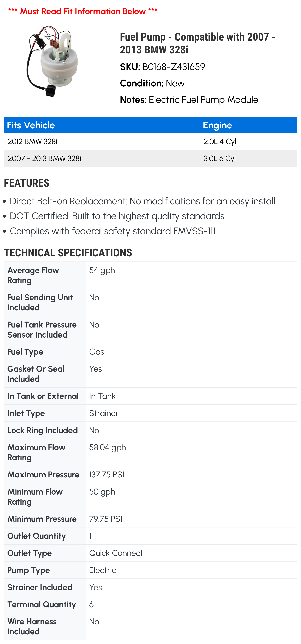This screenshot has height=644, width=301.
Task: Click the Terminal Quantity spec label
Action: (x=42, y=604)
